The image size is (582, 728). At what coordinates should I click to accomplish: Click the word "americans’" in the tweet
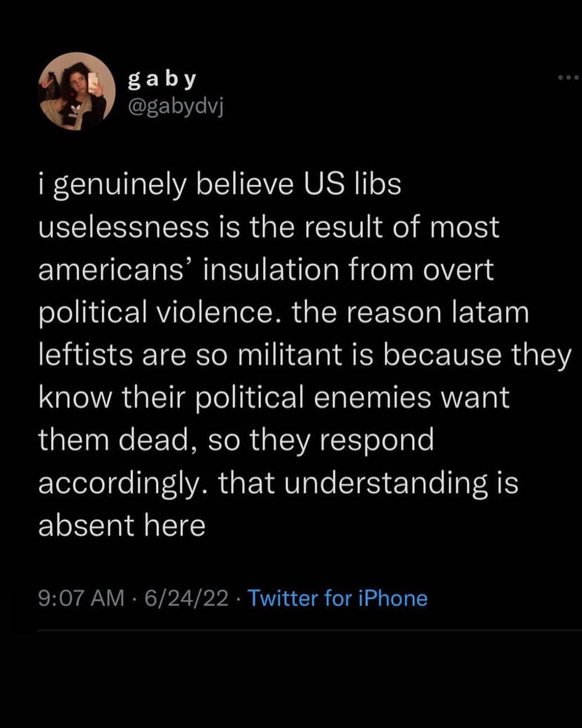(115, 270)
